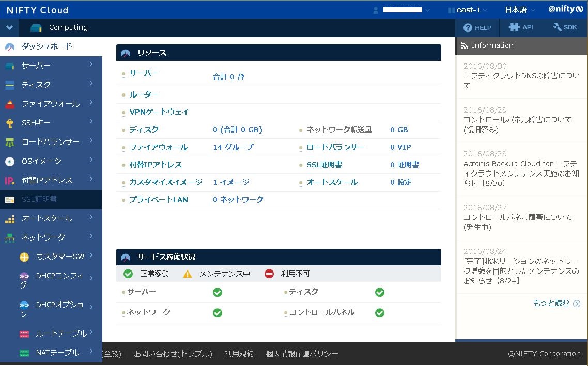Viewport: 588px width, 366px height.
Task: Click the API puzzle piece icon
Action: tap(514, 27)
